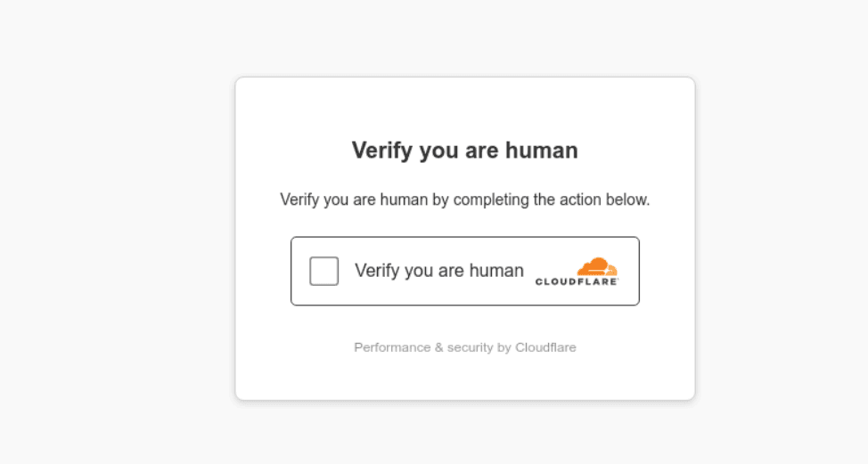The image size is (868, 464).
Task: Click the word "Verify" in the bold heading
Action: (x=382, y=151)
